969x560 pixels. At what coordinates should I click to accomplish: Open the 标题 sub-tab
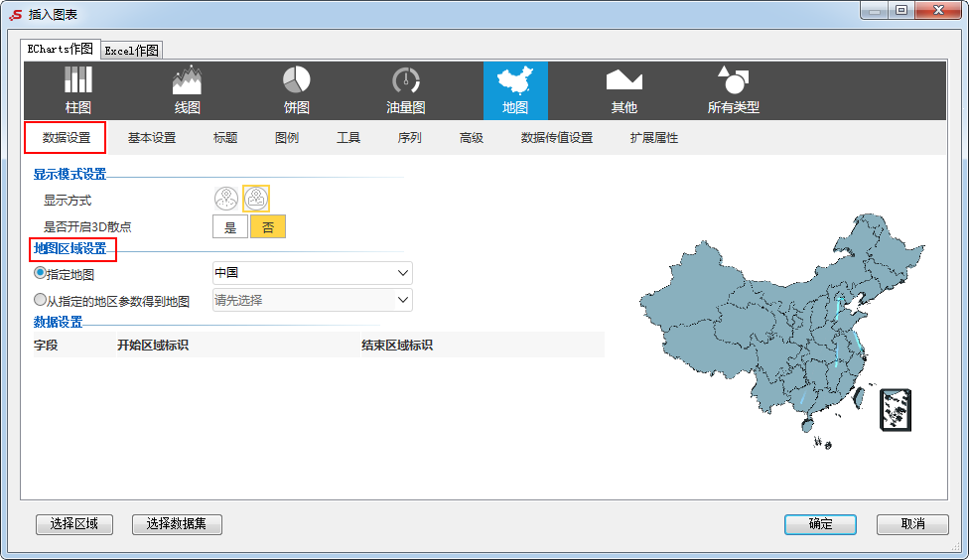tap(225, 138)
